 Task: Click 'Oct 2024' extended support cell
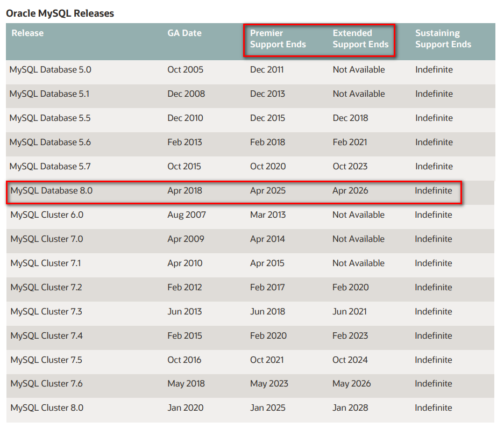pyautogui.click(x=350, y=360)
